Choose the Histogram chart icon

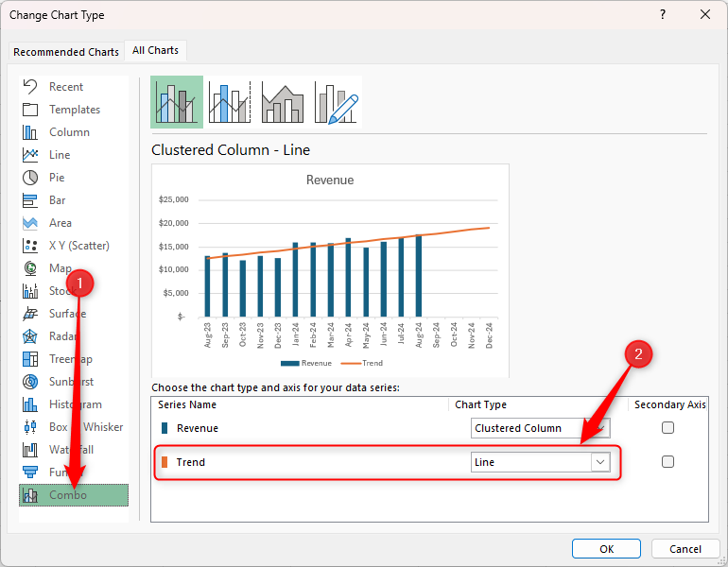(x=30, y=404)
